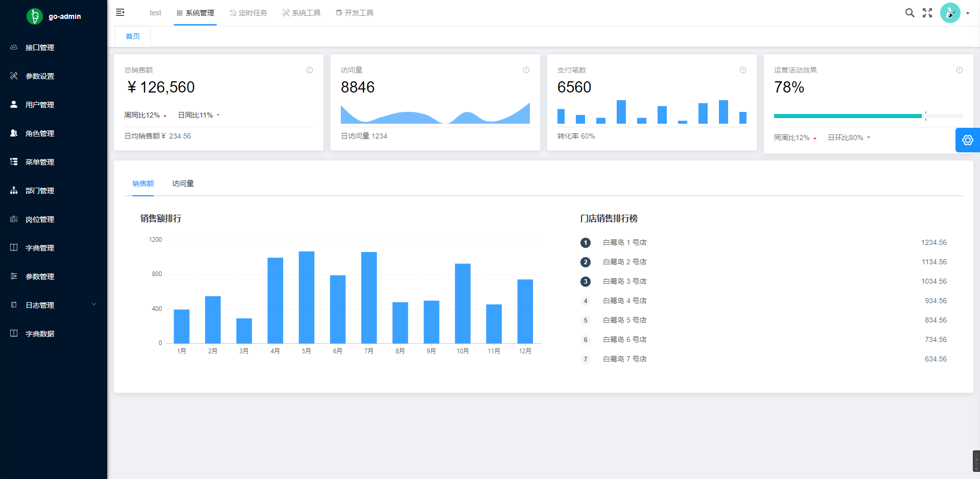Go to 角色管理 in sidebar
The height and width of the screenshot is (479, 980).
(x=40, y=133)
